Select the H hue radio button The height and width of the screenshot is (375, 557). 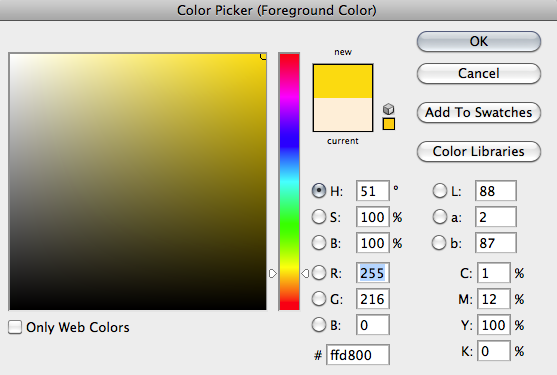319,191
